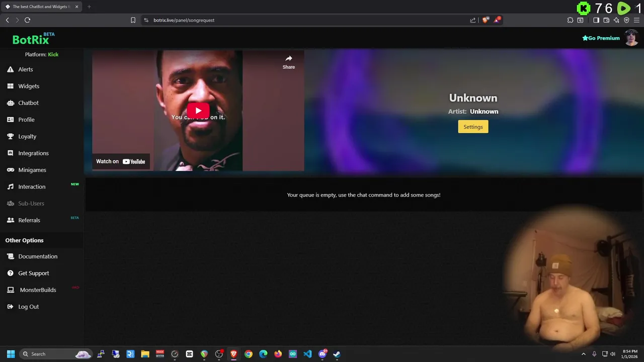Close the BotRix browser tab
644x362 pixels.
pos(76,7)
